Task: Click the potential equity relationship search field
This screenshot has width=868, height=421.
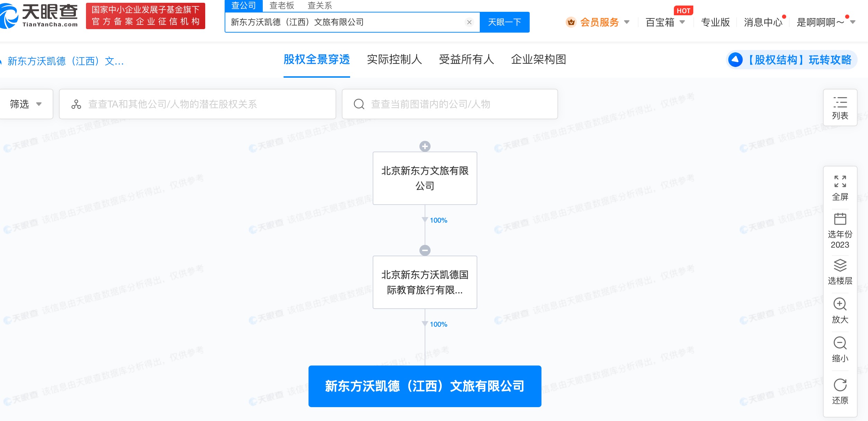Action: click(x=198, y=104)
